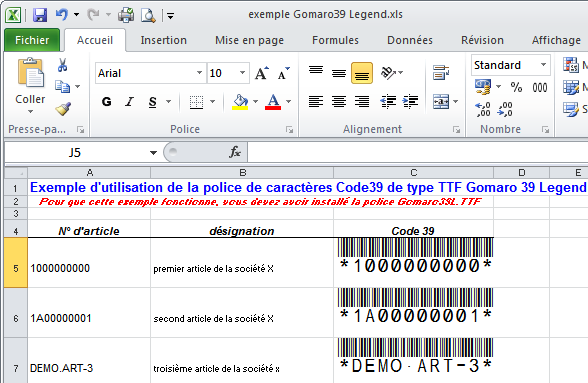This screenshot has height=383, width=588.
Task: Click the Name Box showing J5
Action: (x=75, y=153)
